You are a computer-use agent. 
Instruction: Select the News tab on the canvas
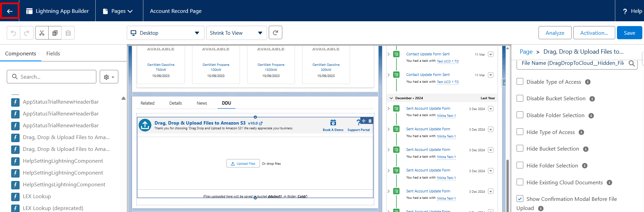click(202, 103)
